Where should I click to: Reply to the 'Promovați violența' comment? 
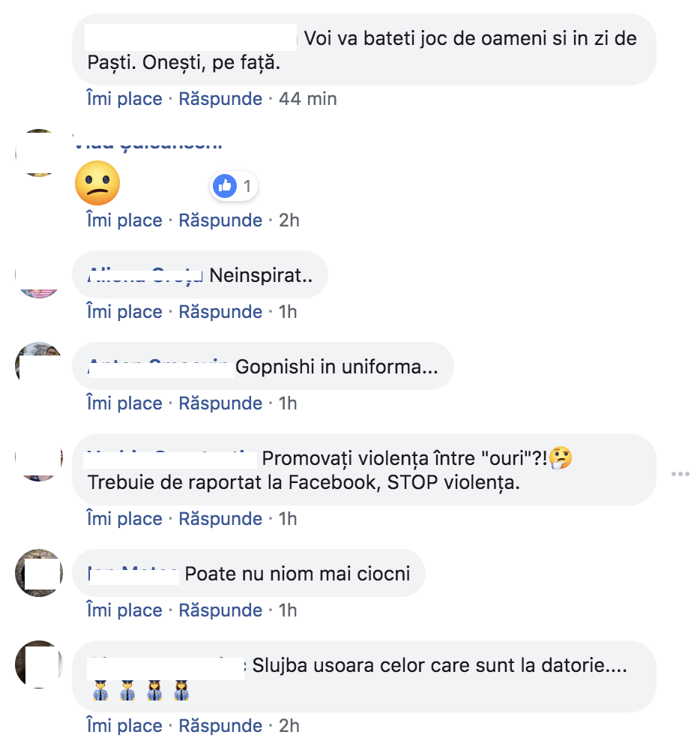pos(220,518)
